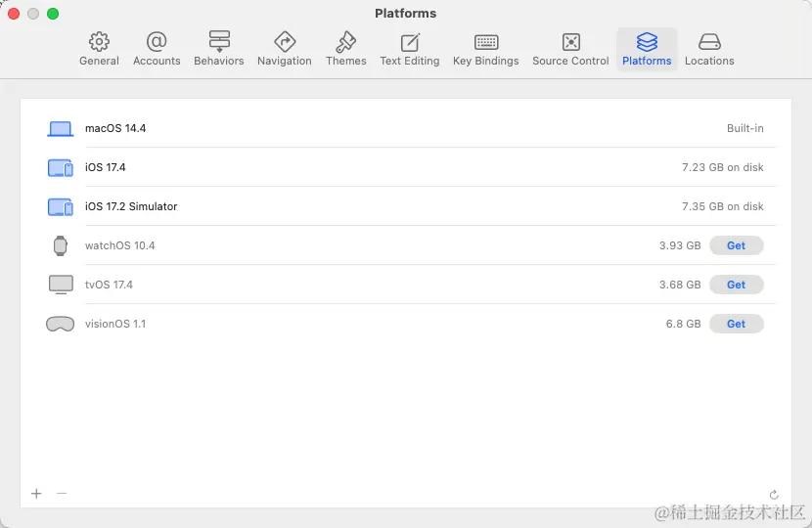The image size is (812, 528).
Task: Get the watchOS 10.4 platform
Action: pyautogui.click(x=736, y=245)
